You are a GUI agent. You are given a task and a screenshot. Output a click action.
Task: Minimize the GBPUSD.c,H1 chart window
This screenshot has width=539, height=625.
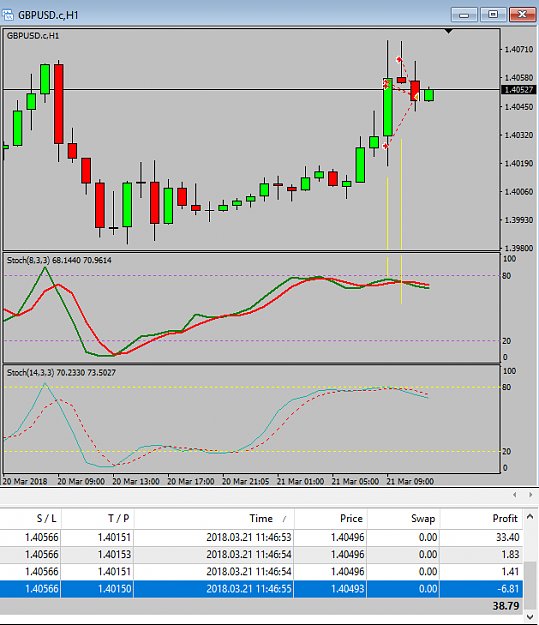(464, 15)
